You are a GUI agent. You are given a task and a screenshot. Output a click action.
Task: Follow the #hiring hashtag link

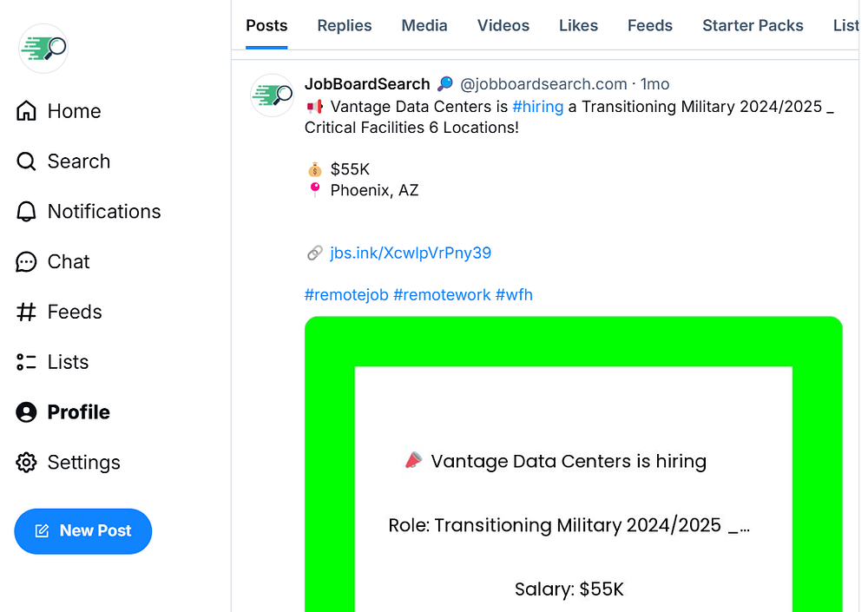537,106
